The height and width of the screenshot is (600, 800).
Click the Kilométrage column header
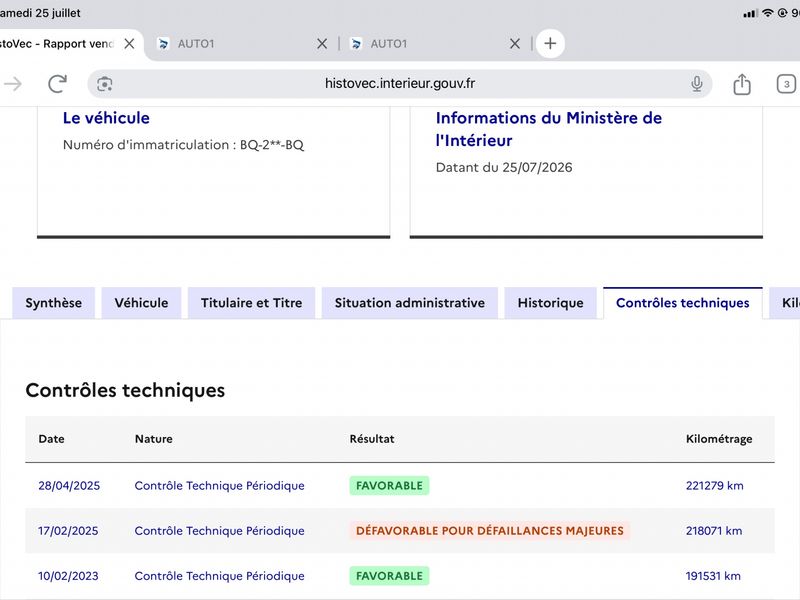pos(719,439)
